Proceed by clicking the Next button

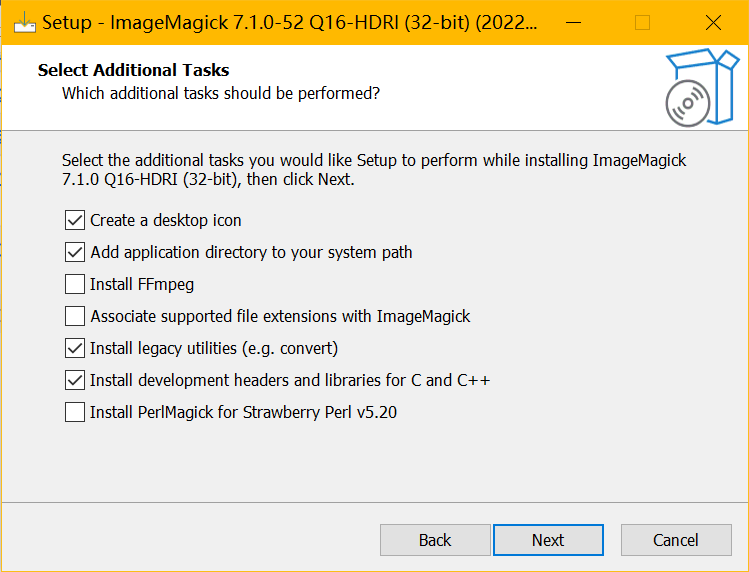pyautogui.click(x=548, y=540)
